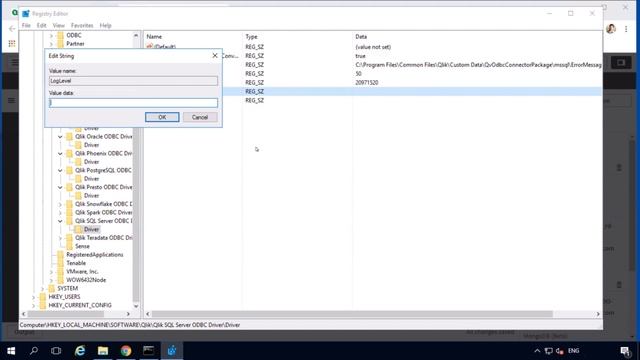The image size is (640, 360).
Task: Click Registry Editor taskbar icon
Action: click(172, 351)
